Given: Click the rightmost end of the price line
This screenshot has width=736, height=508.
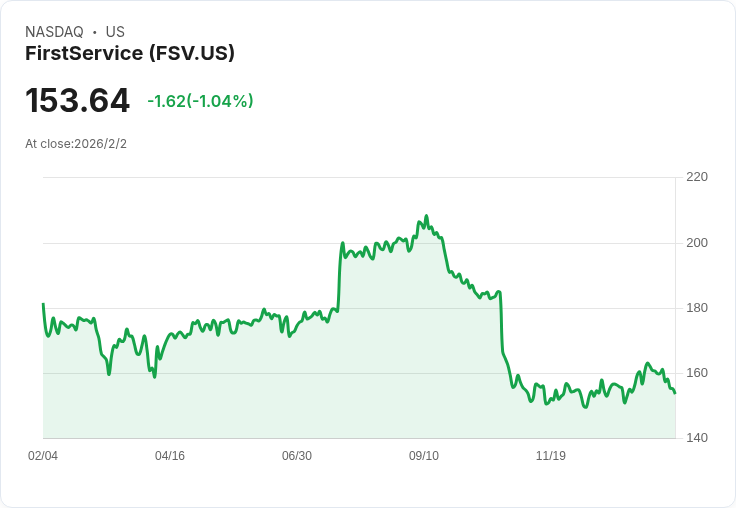Looking at the screenshot, I should 675,392.
